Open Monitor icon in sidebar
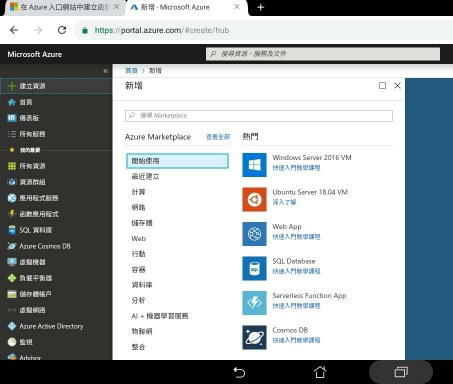Viewport: 453px width, 384px height. coord(12,342)
